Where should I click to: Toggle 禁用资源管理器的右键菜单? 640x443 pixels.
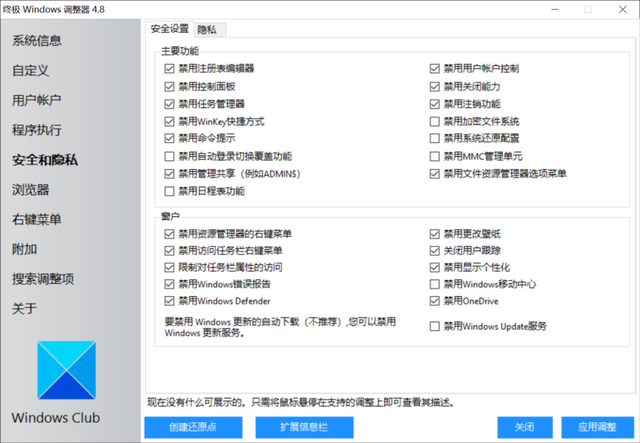pos(169,234)
